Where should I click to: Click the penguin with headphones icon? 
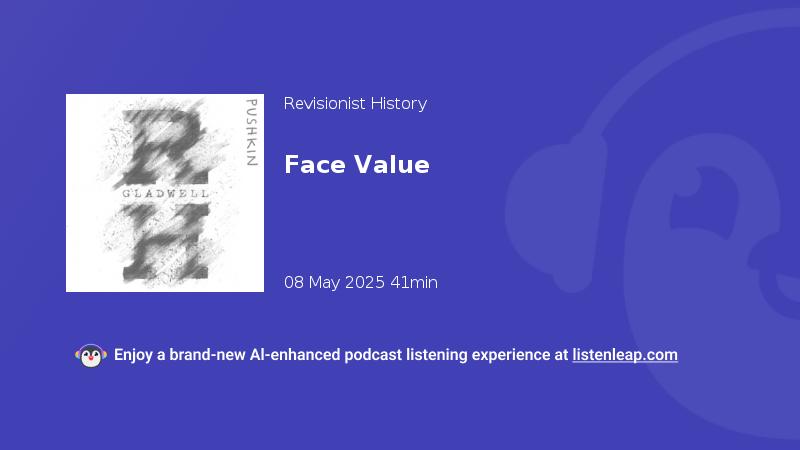pos(91,356)
